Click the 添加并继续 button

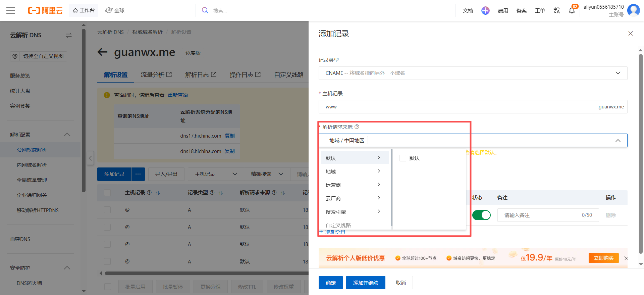(x=366, y=283)
